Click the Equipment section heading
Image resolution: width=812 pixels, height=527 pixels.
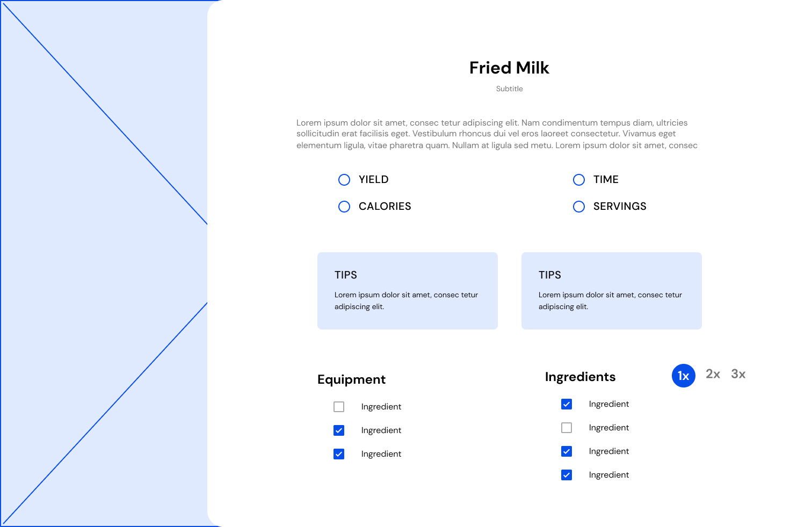(x=351, y=379)
